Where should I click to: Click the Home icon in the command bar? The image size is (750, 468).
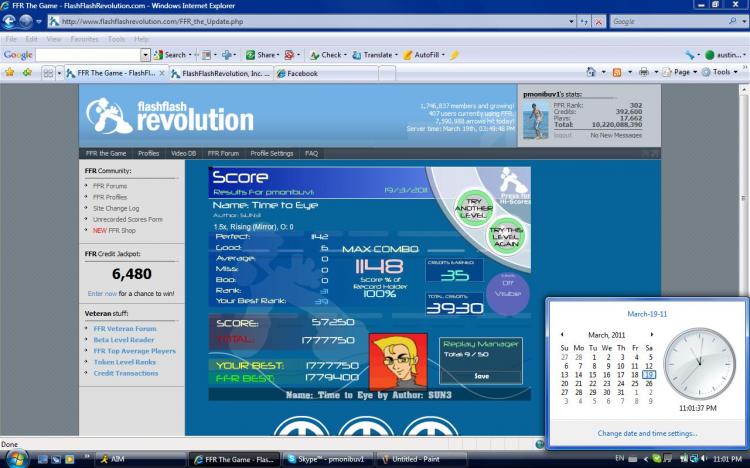[591, 72]
